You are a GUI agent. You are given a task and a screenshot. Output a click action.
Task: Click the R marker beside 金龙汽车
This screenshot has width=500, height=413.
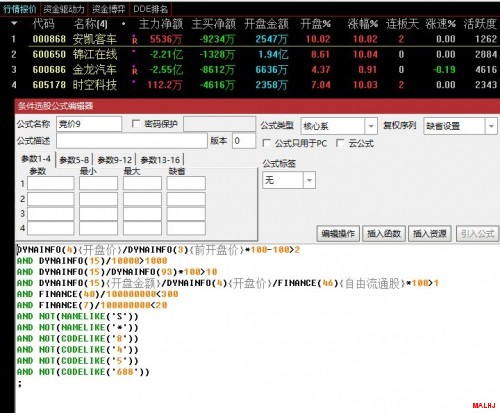point(135,71)
